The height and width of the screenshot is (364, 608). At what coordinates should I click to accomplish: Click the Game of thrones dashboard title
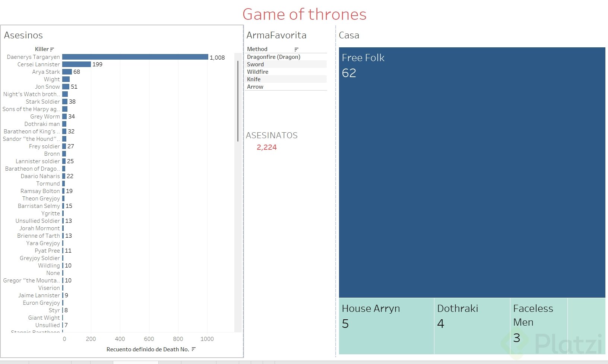(x=304, y=15)
